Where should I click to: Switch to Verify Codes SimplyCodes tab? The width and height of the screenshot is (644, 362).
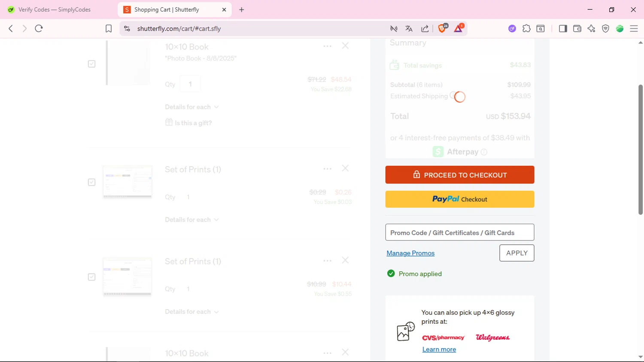coord(55,9)
